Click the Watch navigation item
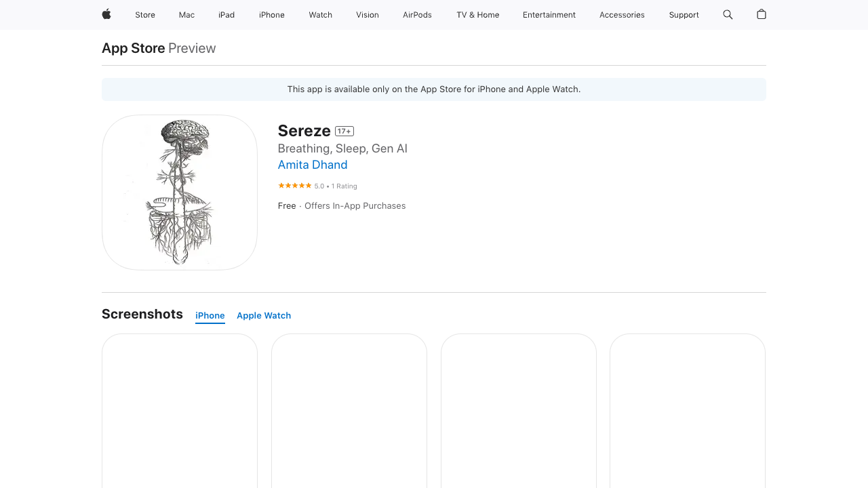The image size is (868, 488). pyautogui.click(x=319, y=14)
